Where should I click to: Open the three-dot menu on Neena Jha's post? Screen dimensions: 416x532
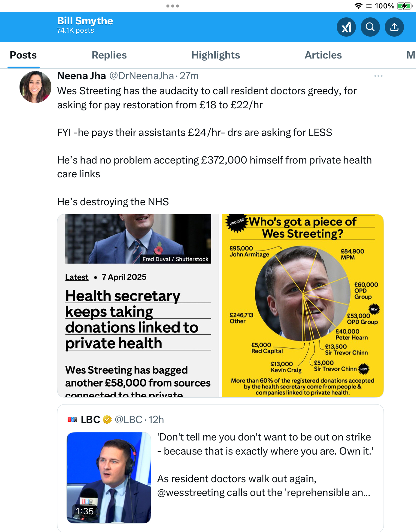tap(378, 76)
